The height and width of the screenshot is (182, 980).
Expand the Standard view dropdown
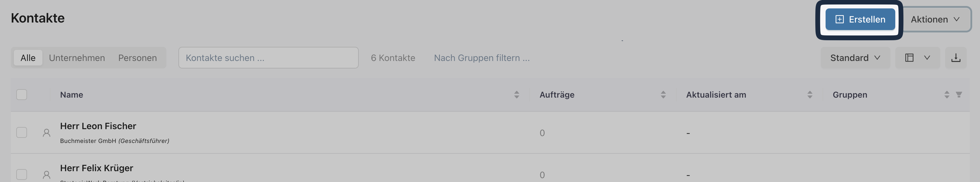(x=855, y=58)
